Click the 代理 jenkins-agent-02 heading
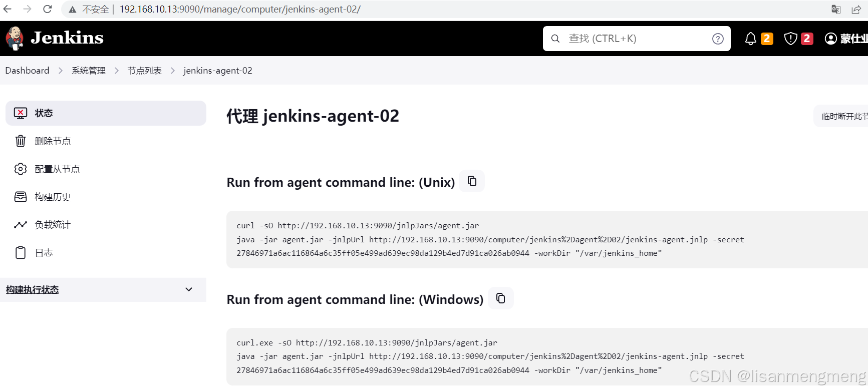 click(313, 116)
